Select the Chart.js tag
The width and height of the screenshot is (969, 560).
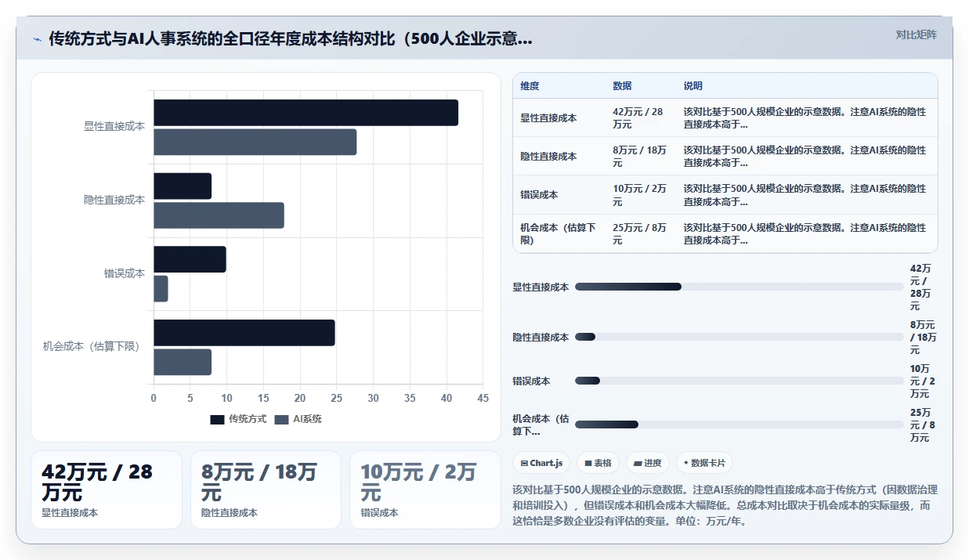pyautogui.click(x=541, y=463)
